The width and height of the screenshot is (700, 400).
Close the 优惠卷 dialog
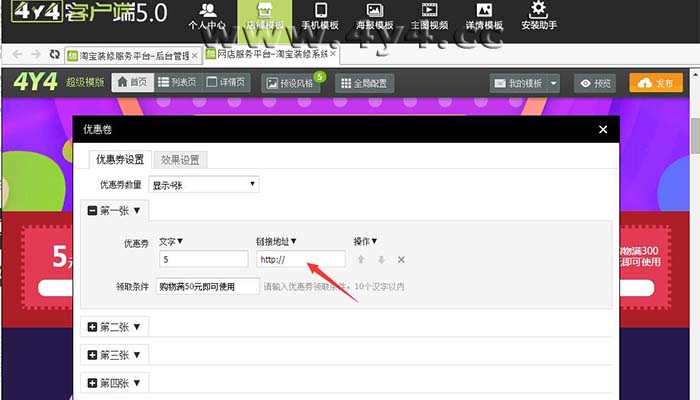(602, 129)
